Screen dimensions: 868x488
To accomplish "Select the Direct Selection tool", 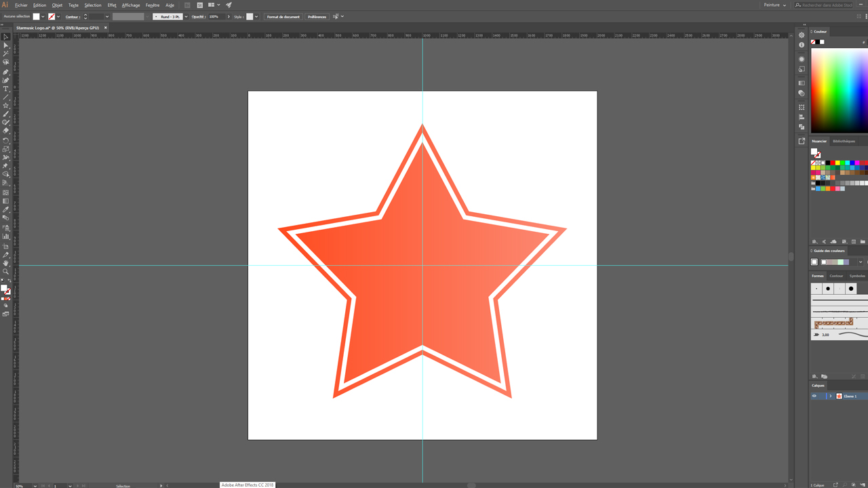I will coord(6,45).
